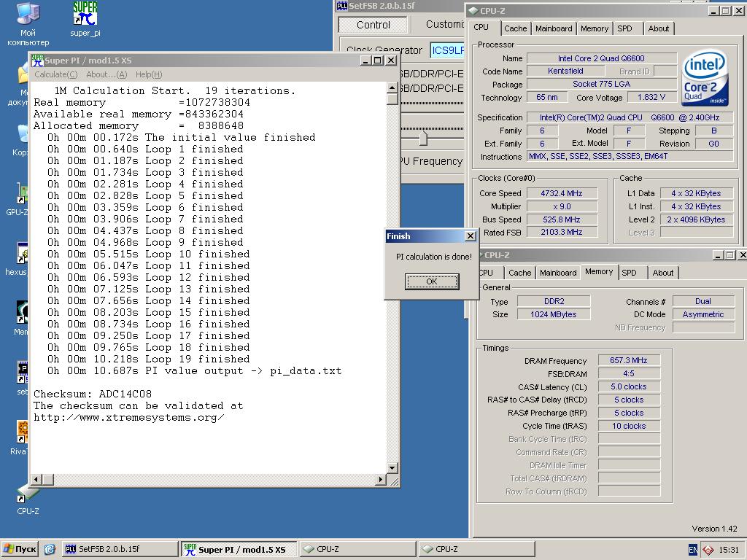Screen dimensions: 747x560
Task: Click the Rated FSB 2103.3 MHz value
Action: [x=562, y=233]
